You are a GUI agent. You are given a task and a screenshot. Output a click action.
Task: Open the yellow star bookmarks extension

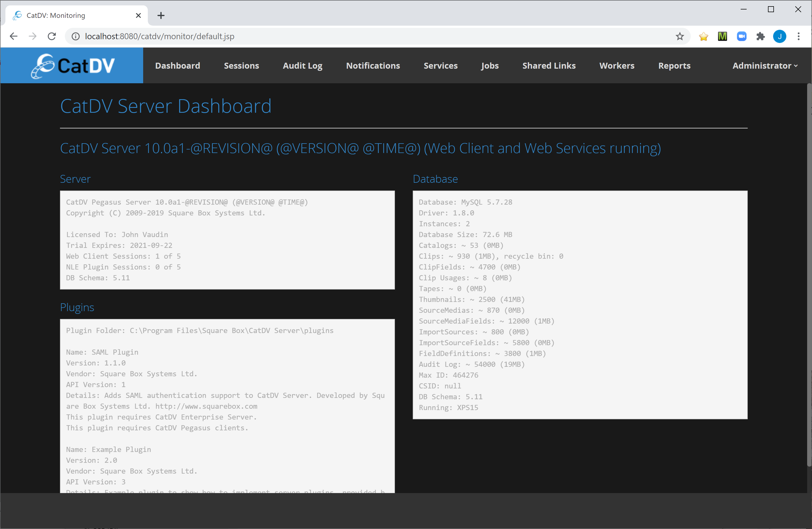click(703, 36)
